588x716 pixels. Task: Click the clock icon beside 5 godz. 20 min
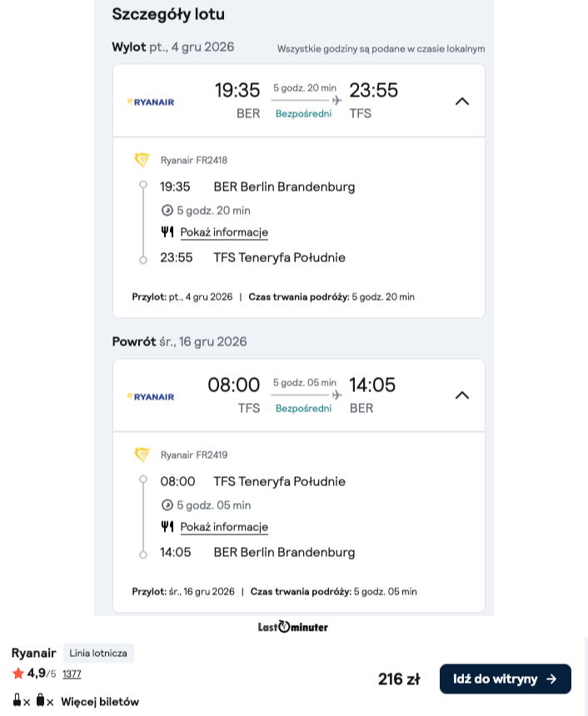(167, 211)
